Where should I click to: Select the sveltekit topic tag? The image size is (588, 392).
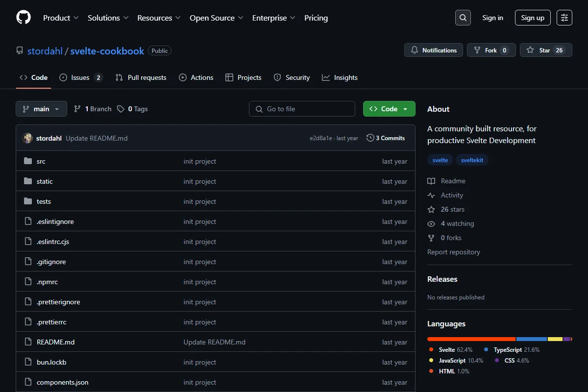(x=472, y=160)
